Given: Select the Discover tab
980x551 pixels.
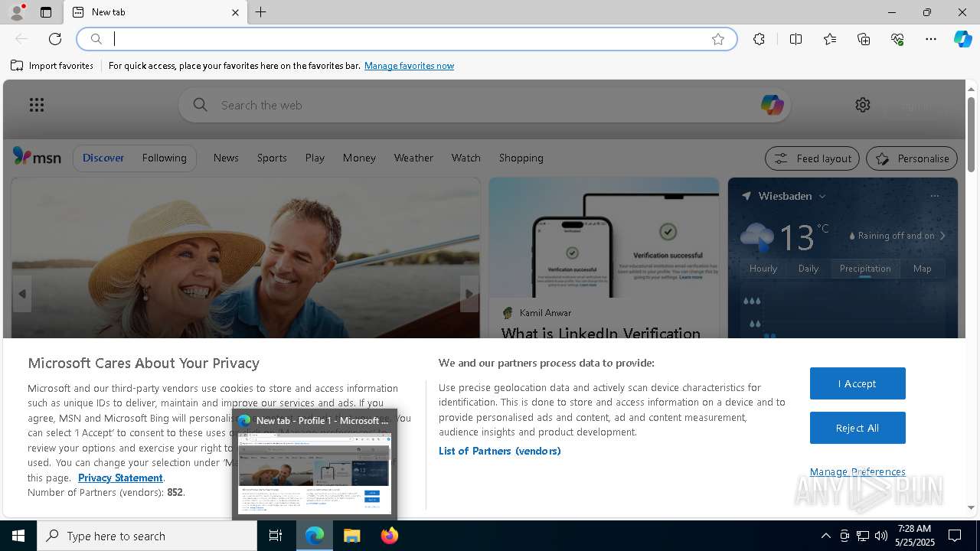Looking at the screenshot, I should pos(103,158).
